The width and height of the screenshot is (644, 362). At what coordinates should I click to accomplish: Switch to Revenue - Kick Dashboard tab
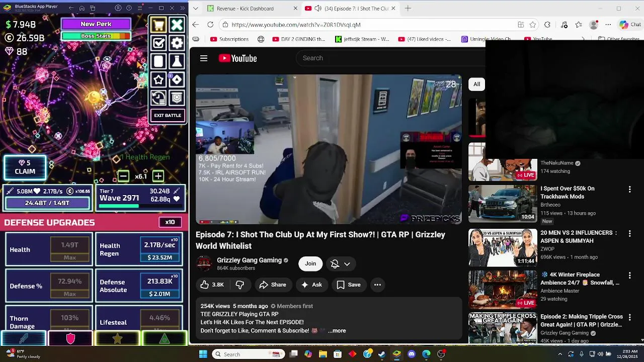tap(251, 9)
